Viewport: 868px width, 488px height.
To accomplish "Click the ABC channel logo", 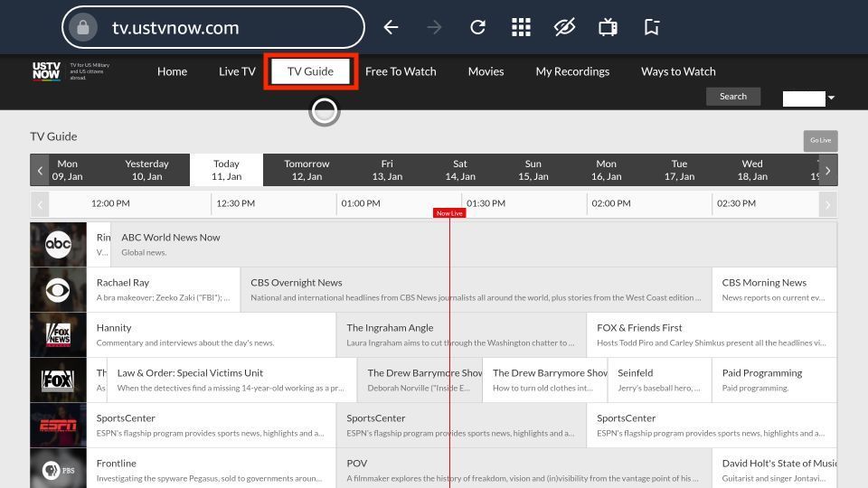I will (x=58, y=245).
